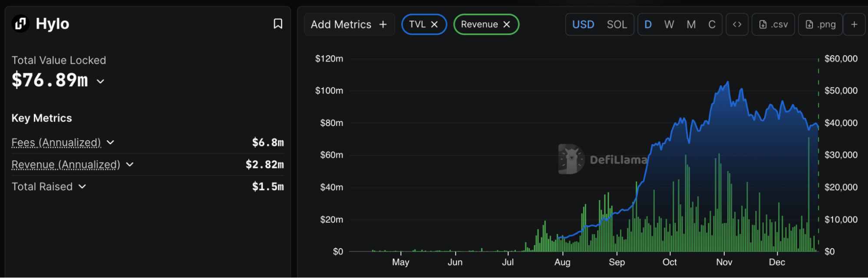Expand the Total Raised row
This screenshot has height=278, width=868.
pos(82,187)
